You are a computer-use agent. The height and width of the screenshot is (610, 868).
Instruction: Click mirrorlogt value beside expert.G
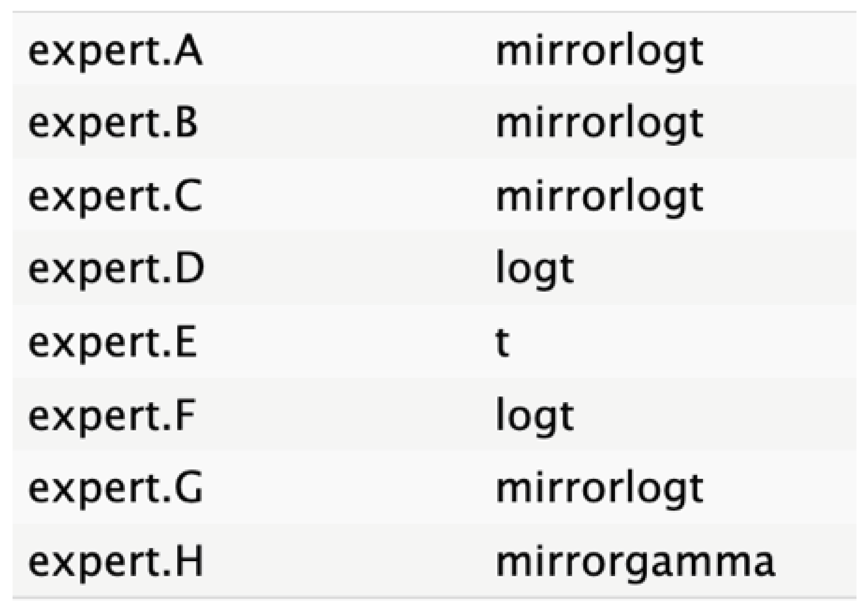click(599, 488)
